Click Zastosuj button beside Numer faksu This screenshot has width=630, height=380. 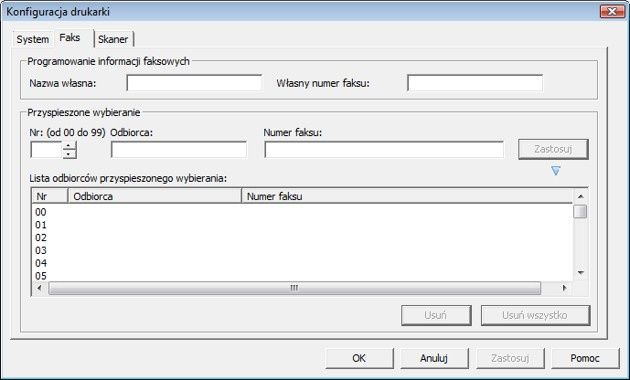click(553, 149)
